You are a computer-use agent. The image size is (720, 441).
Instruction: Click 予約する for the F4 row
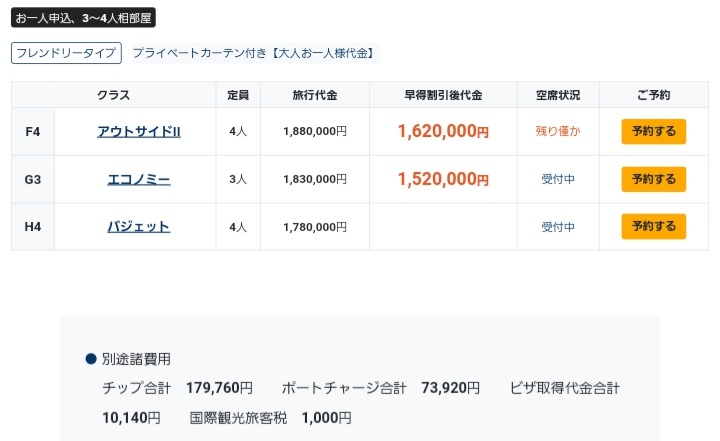pos(653,131)
